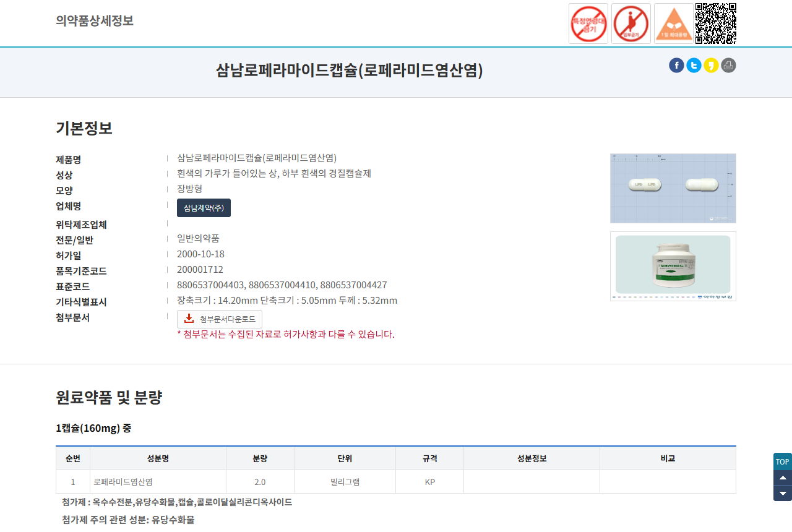Viewport: 792px width, 532px height.
Task: Click the pregnancy contraindication (임부금기) icon
Action: 631,24
